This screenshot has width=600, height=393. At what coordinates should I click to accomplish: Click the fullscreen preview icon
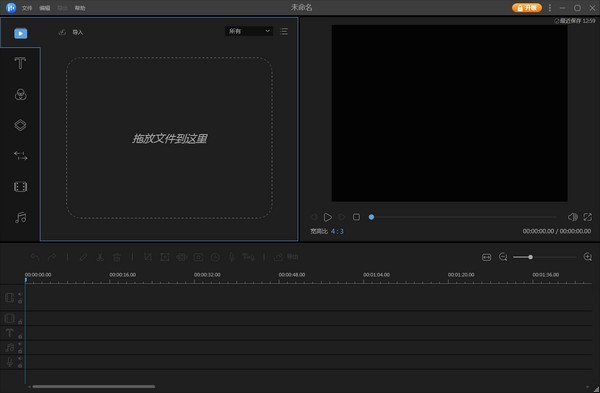point(587,217)
